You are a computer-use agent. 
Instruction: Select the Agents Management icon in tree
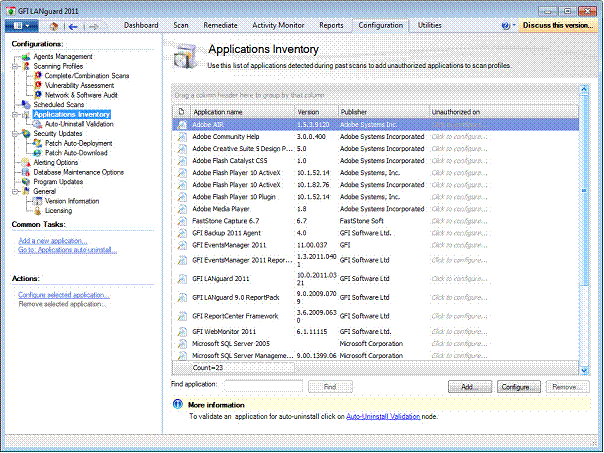pyautogui.click(x=26, y=57)
